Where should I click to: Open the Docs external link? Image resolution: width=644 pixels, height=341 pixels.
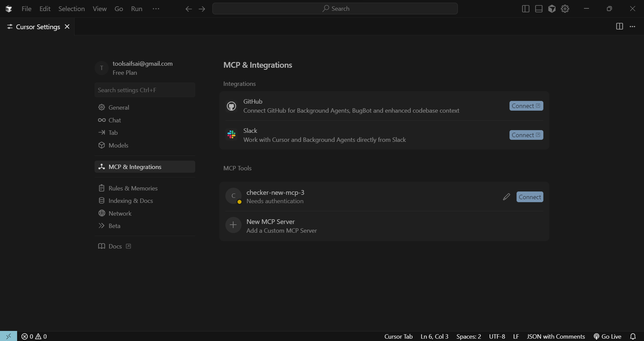pyautogui.click(x=115, y=246)
